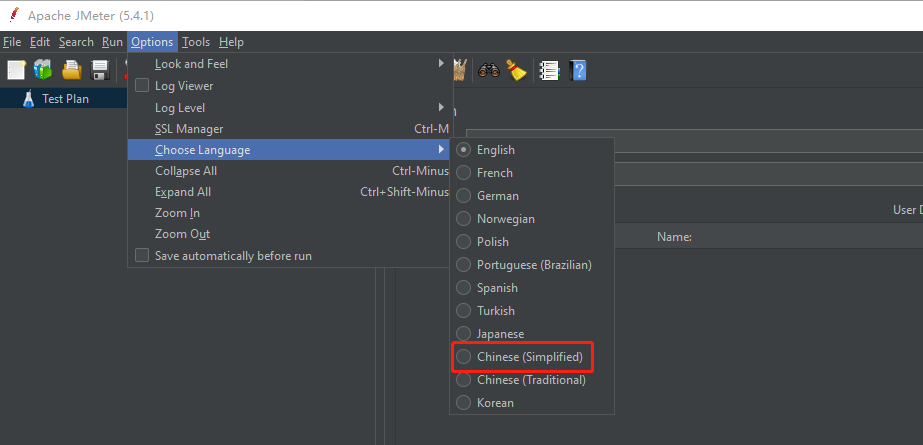
Task: Click the Help question mark icon
Action: 578,71
